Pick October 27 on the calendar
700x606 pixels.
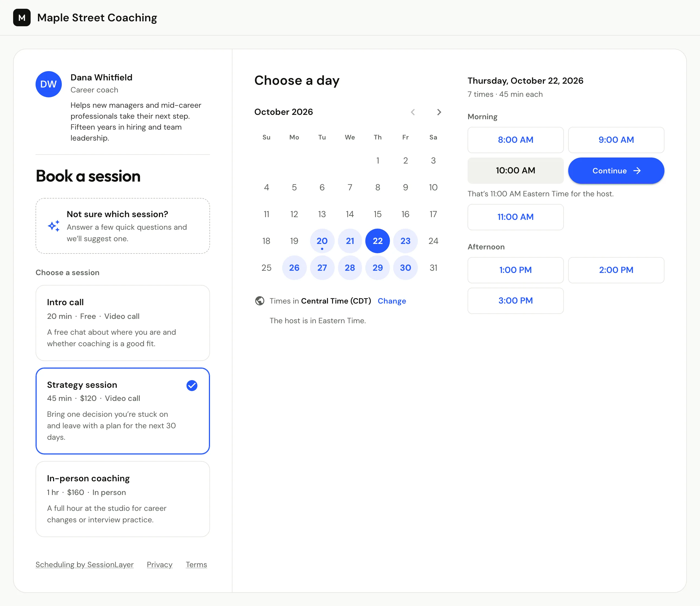coord(322,268)
